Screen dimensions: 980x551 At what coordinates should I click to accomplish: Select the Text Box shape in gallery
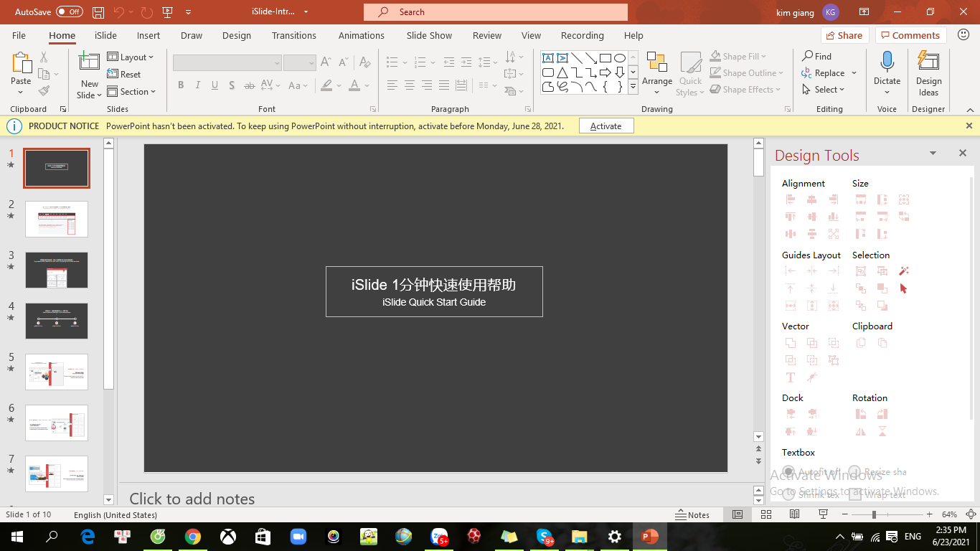click(548, 58)
